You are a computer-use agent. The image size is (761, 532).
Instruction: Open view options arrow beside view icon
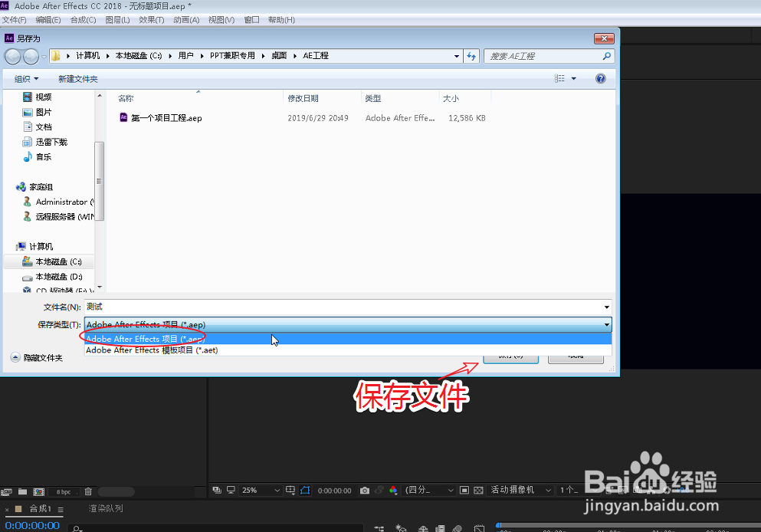[574, 79]
